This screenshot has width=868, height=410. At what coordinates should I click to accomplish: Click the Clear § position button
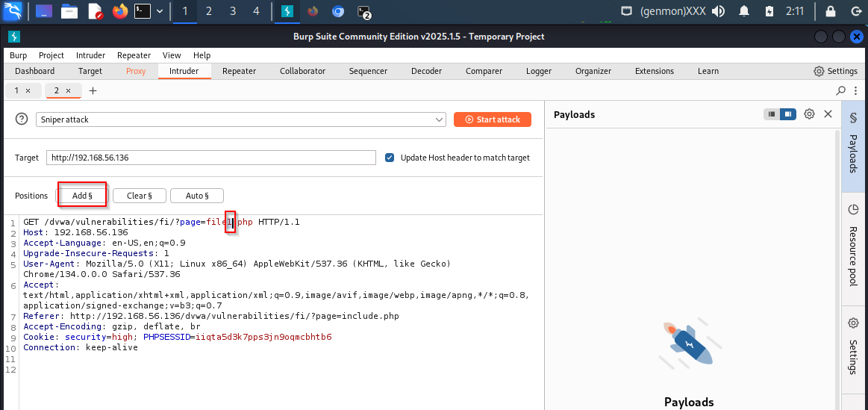point(139,196)
